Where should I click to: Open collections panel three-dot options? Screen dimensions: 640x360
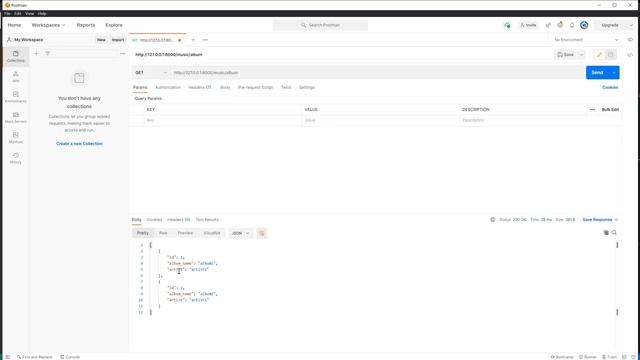coord(122,53)
